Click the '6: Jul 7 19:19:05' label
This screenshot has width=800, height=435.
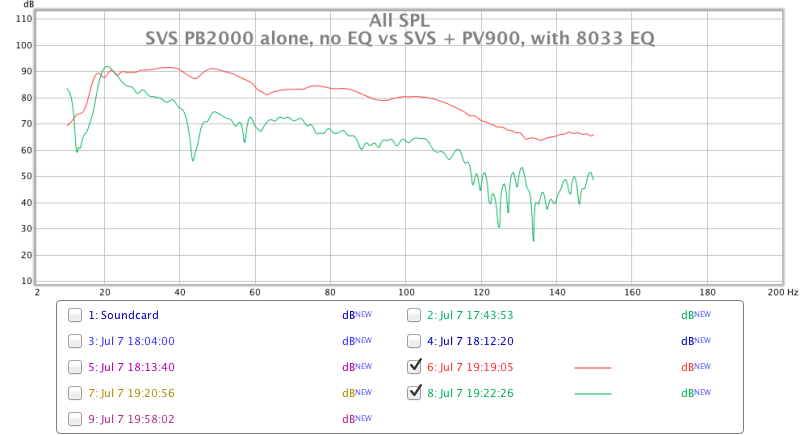coord(470,367)
